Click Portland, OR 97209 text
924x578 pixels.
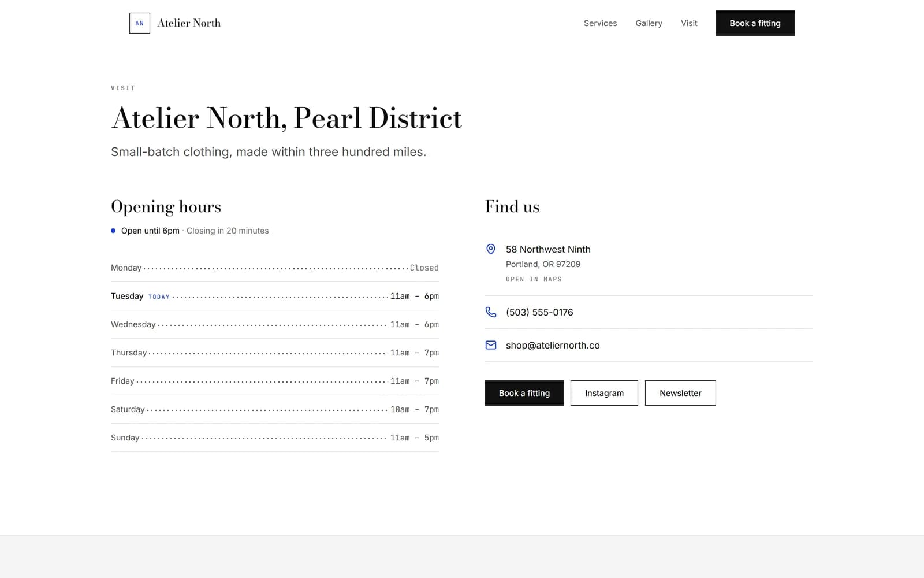543,264
